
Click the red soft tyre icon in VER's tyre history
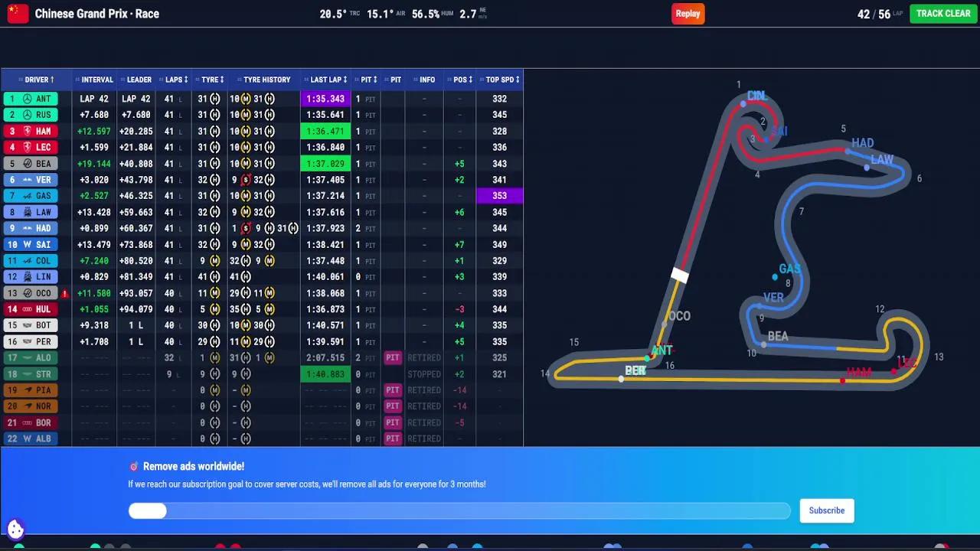(x=246, y=180)
